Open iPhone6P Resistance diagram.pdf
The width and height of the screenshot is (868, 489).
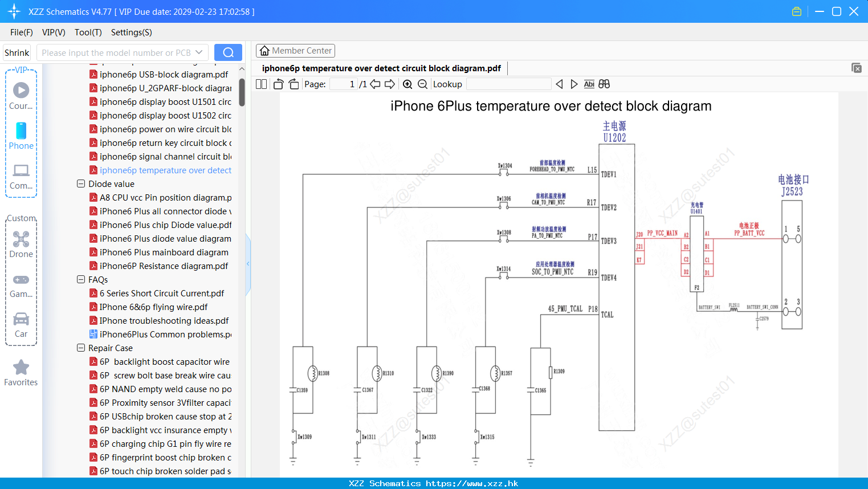(x=159, y=266)
